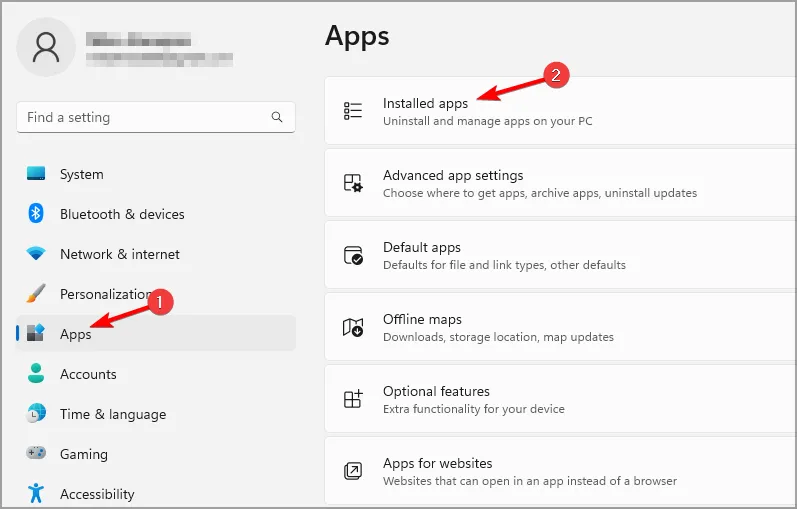
Task: Click the Apps for websites icon
Action: 353,471
